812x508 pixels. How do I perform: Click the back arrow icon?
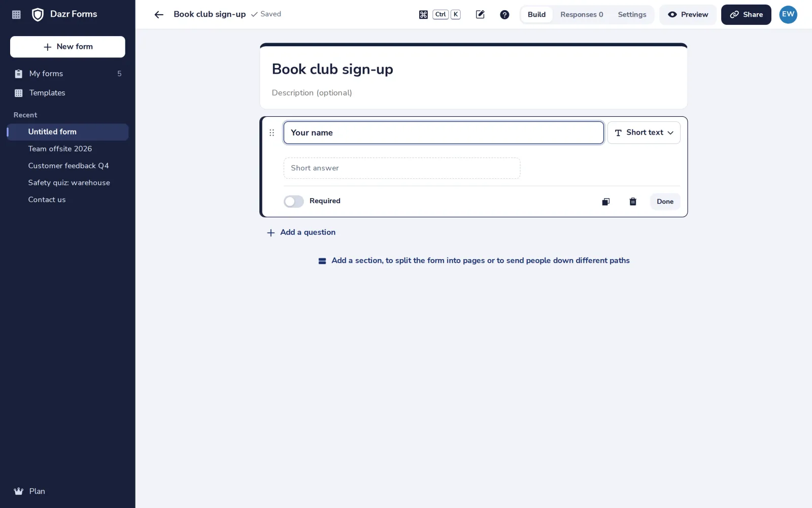click(x=159, y=15)
